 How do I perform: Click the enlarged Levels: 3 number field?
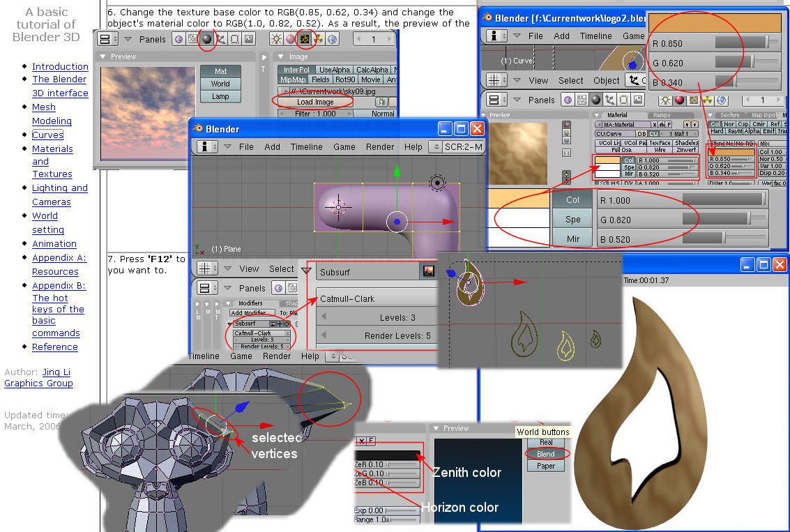pos(377,317)
